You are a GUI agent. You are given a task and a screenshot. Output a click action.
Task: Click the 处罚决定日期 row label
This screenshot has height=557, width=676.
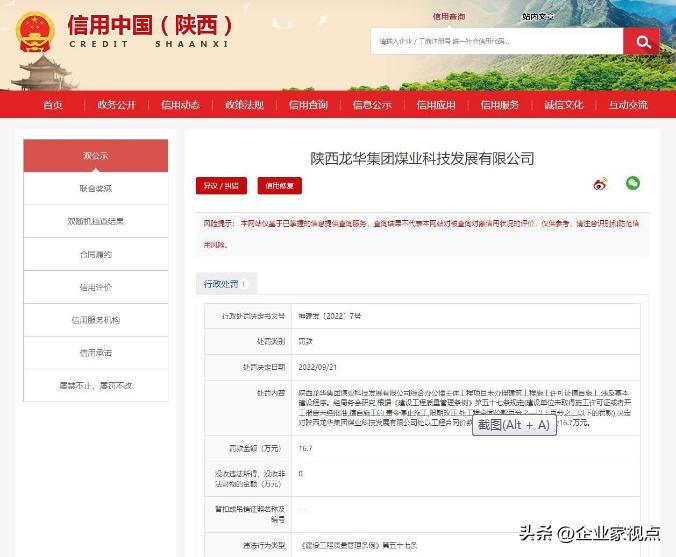click(264, 367)
